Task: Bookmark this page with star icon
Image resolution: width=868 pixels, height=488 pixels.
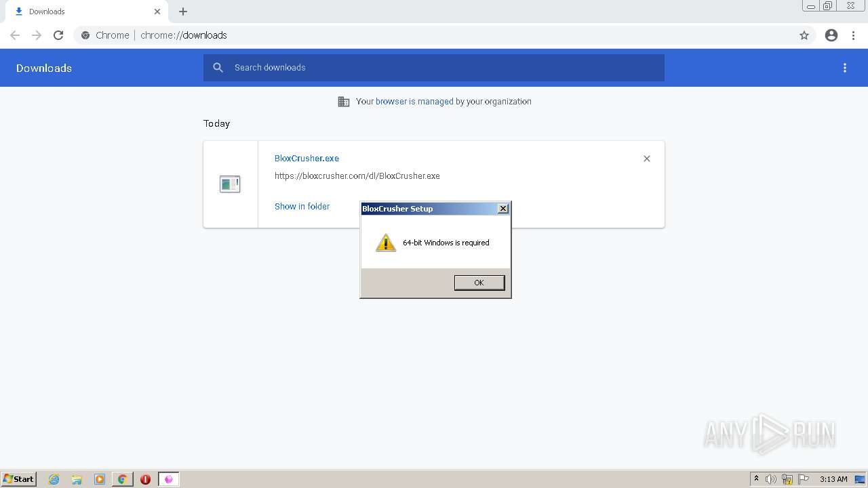Action: coord(804,35)
